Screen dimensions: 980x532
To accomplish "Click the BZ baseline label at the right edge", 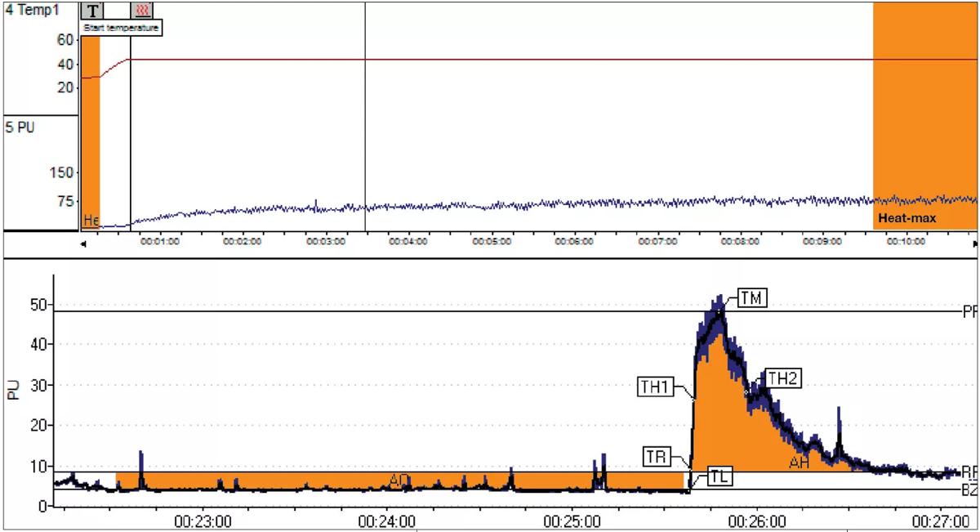I will [x=969, y=490].
